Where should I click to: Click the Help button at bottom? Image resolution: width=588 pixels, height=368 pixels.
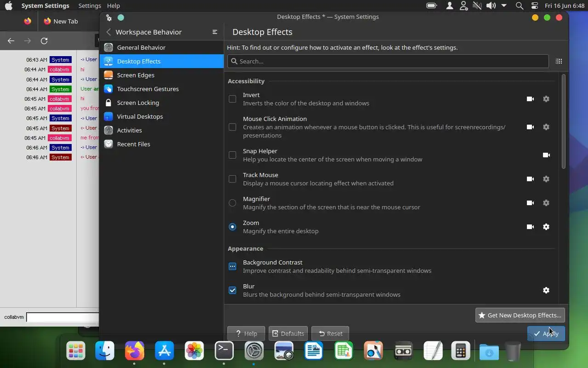click(246, 333)
